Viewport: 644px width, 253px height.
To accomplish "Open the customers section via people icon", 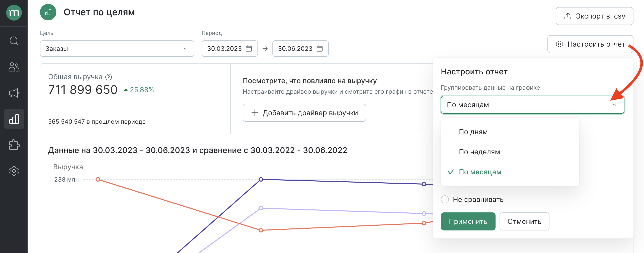I will pos(14,67).
